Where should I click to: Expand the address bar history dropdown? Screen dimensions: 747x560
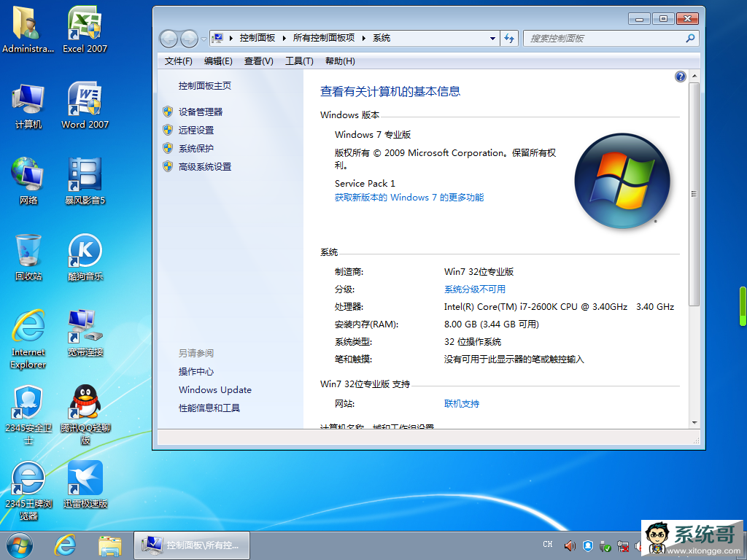coord(492,38)
